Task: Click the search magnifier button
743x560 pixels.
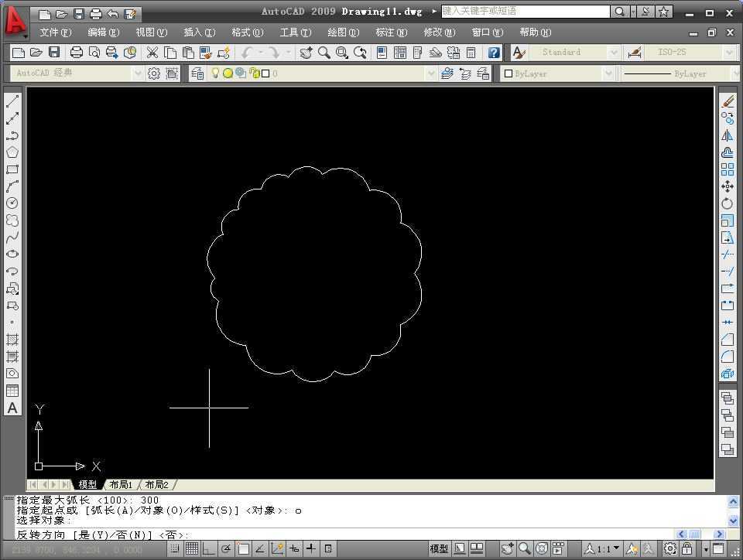Action: click(x=619, y=12)
